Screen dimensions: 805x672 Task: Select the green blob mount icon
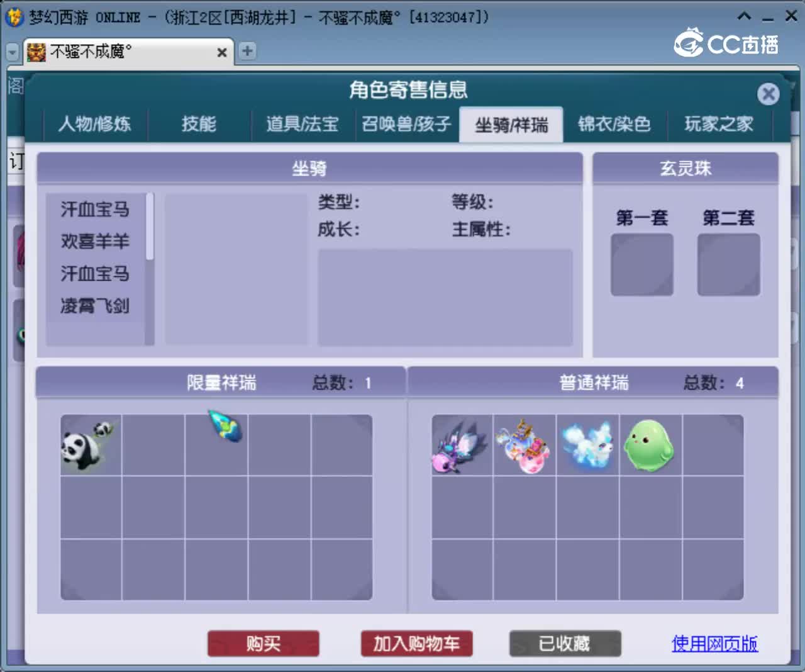click(650, 445)
